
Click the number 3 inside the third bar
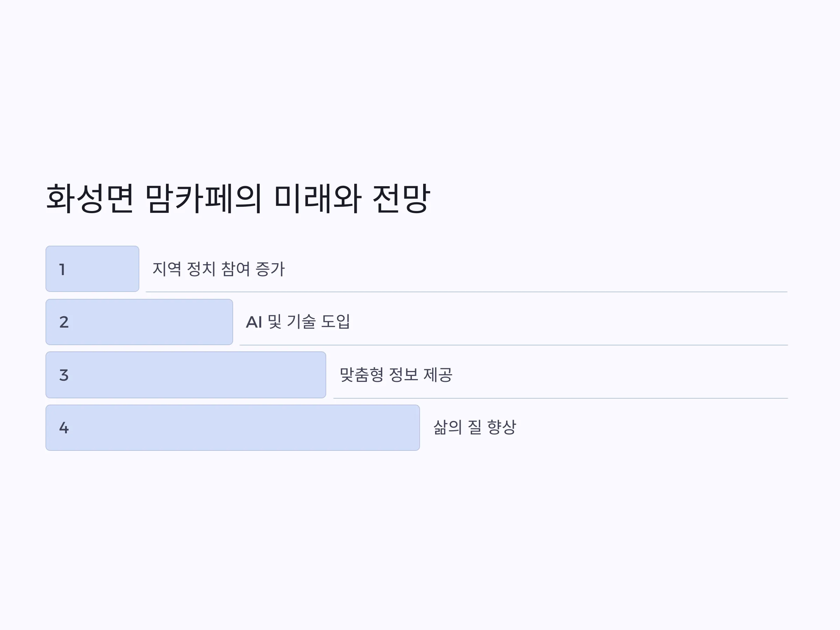pyautogui.click(x=64, y=375)
